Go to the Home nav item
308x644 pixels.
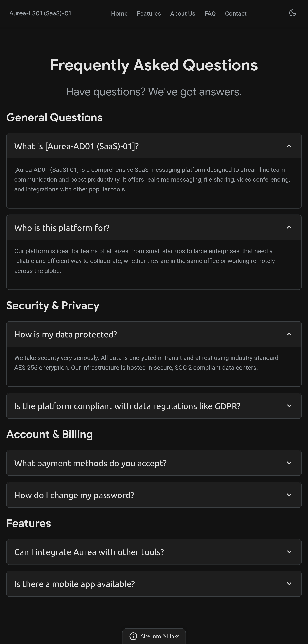pos(119,13)
